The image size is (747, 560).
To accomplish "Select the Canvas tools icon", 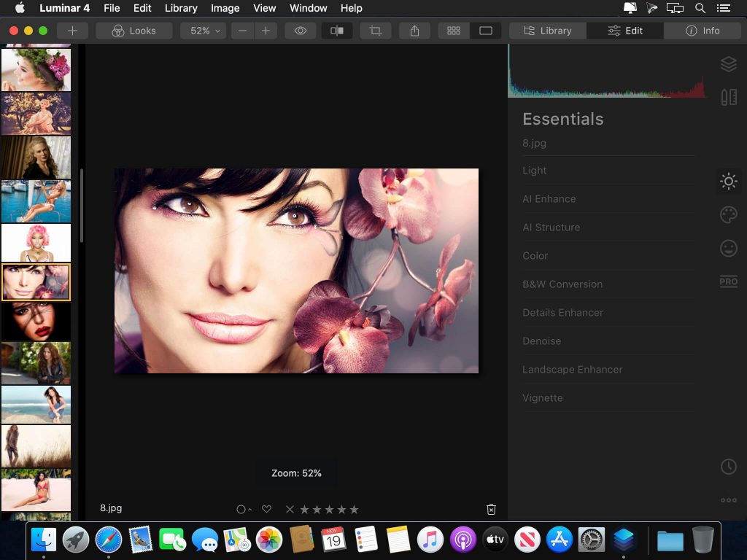I will click(728, 97).
